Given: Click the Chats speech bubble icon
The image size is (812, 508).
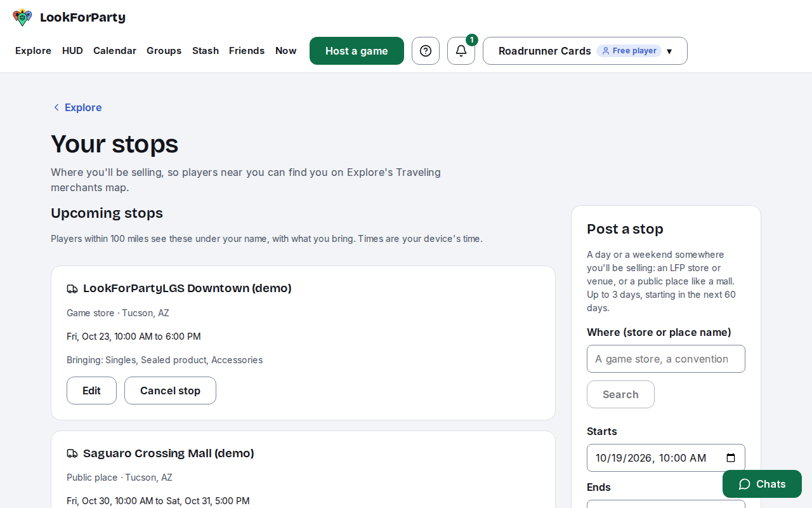Looking at the screenshot, I should pos(745,484).
